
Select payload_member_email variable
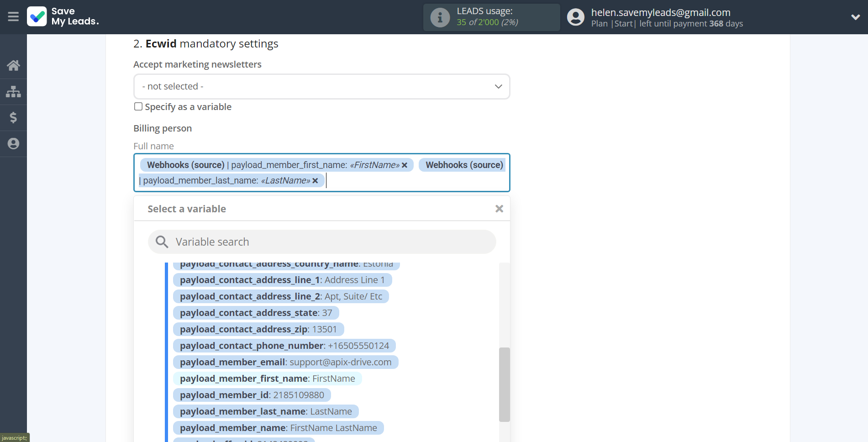pos(285,362)
